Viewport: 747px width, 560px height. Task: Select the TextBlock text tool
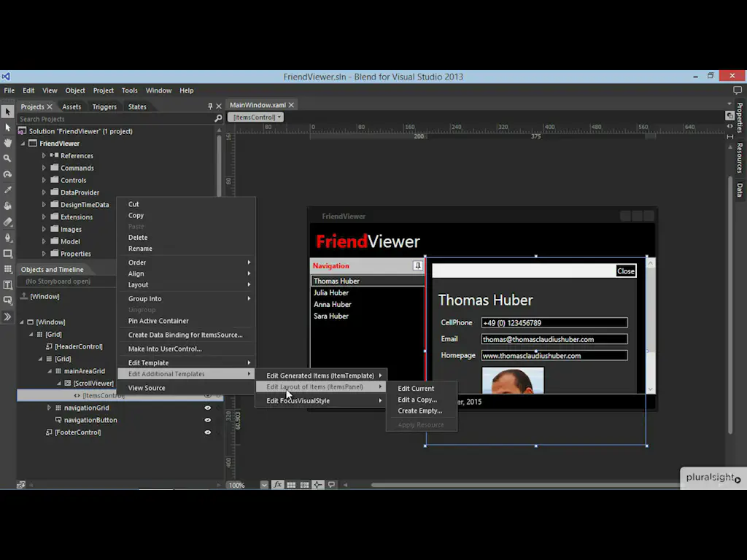point(7,285)
